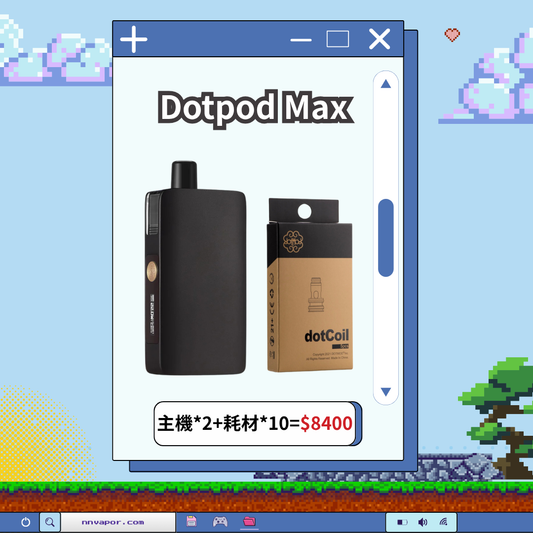
Task: Click the floppy disk save icon
Action: [191, 521]
